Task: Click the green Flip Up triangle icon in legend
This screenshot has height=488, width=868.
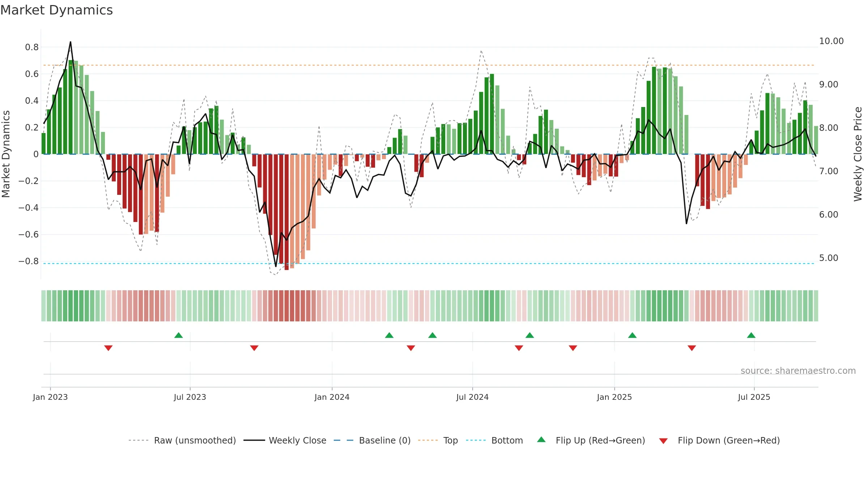Action: click(x=541, y=440)
